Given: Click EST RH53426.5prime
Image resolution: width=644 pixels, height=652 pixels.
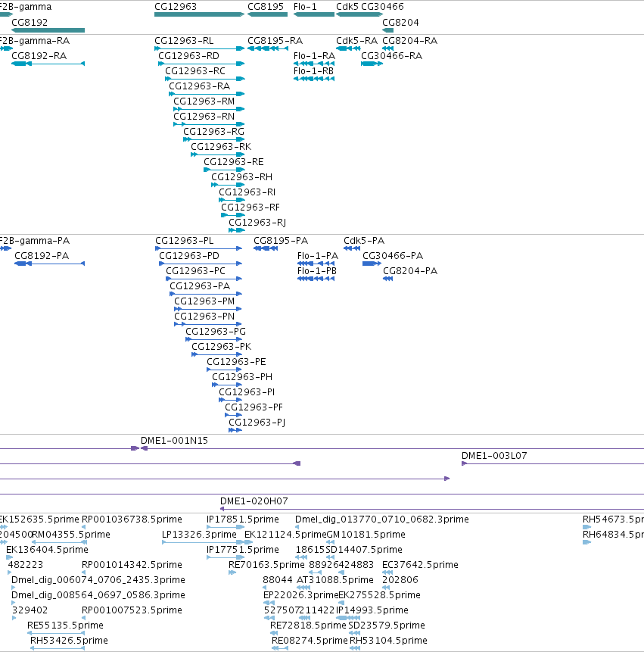Looking at the screenshot, I should click(58, 648).
